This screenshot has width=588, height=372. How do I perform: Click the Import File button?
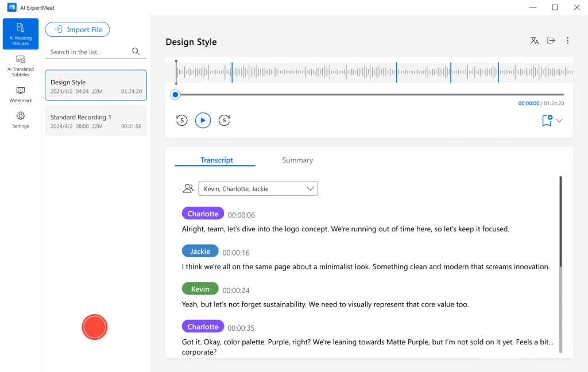[x=78, y=29]
